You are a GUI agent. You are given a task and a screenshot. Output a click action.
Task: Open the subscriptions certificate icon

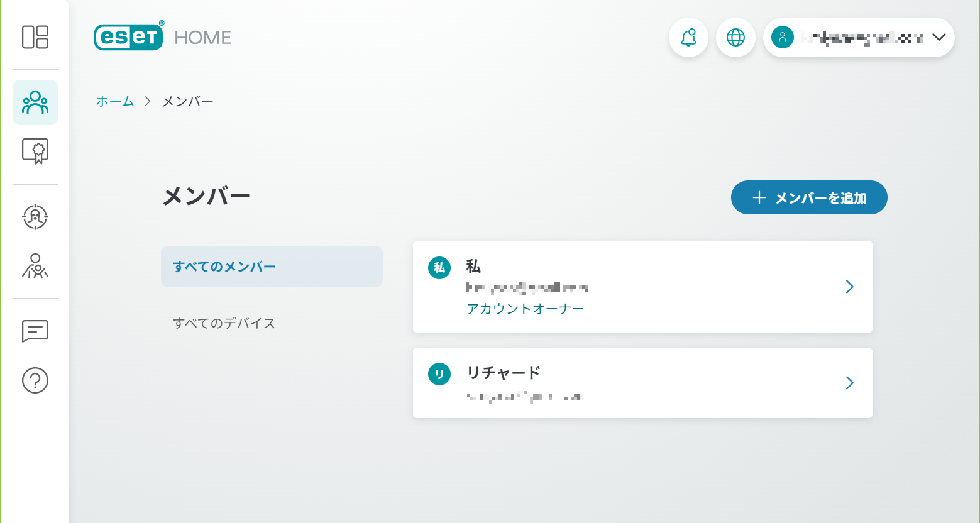click(x=35, y=151)
